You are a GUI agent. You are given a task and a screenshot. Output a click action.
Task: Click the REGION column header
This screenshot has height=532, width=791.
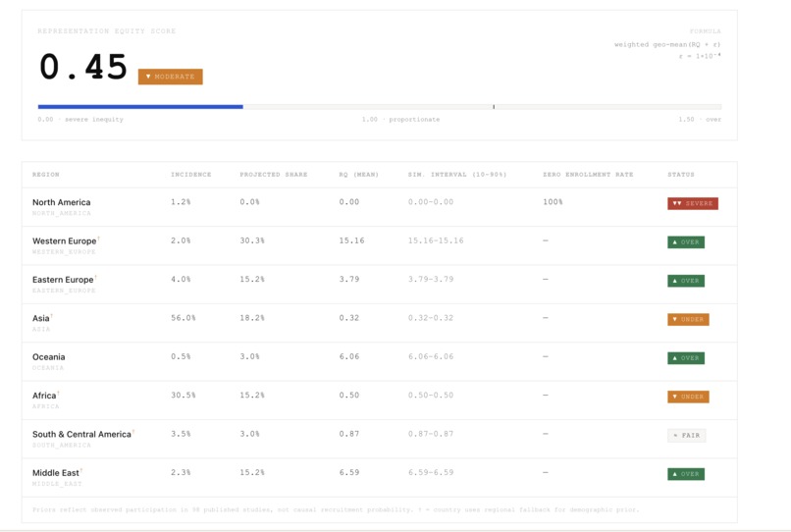pyautogui.click(x=46, y=175)
